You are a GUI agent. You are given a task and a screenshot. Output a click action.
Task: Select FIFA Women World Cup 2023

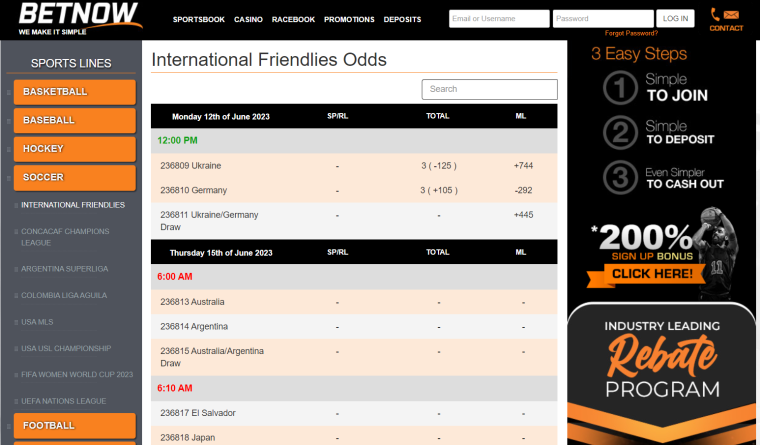tap(77, 375)
